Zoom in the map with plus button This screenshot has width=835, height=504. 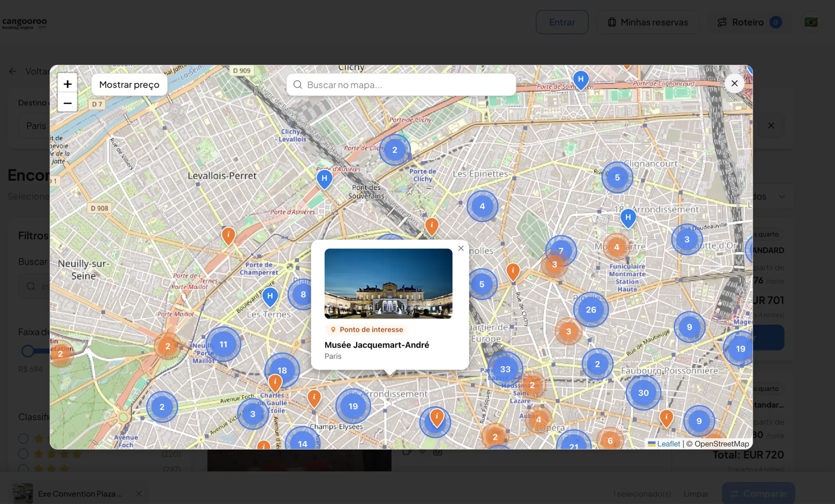click(68, 84)
